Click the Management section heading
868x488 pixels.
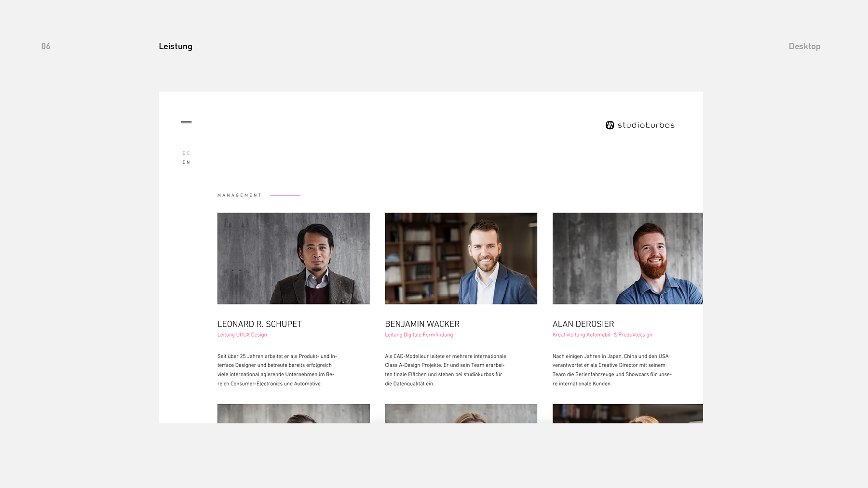[x=239, y=195]
